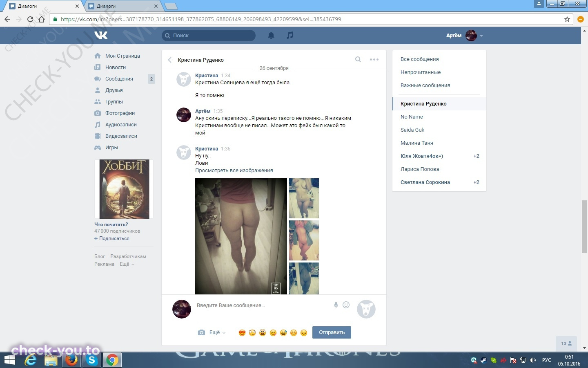Open the emoji picker smiley icon
The width and height of the screenshot is (588, 368).
point(346,305)
